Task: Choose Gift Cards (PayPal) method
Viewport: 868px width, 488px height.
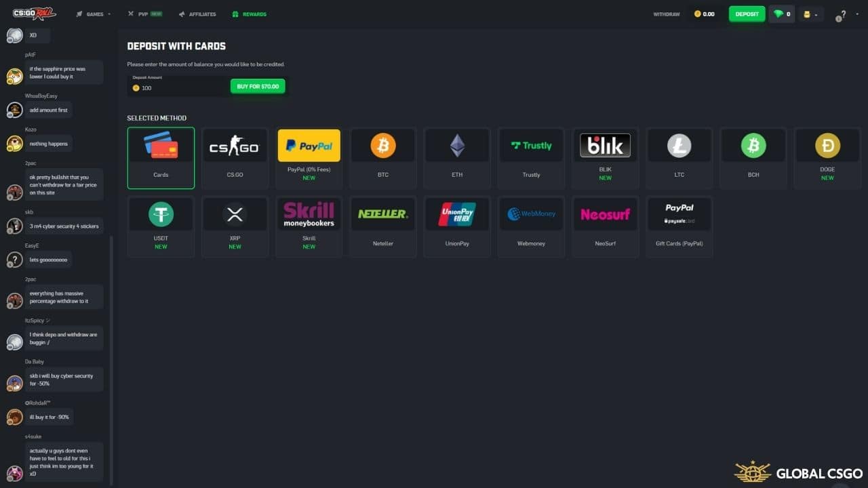Action: tap(679, 226)
